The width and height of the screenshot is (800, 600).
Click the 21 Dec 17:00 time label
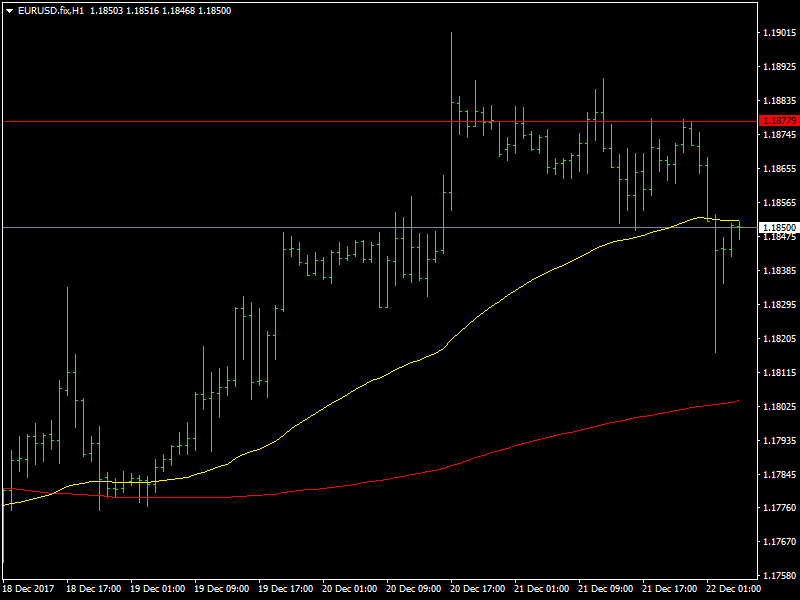click(670, 589)
